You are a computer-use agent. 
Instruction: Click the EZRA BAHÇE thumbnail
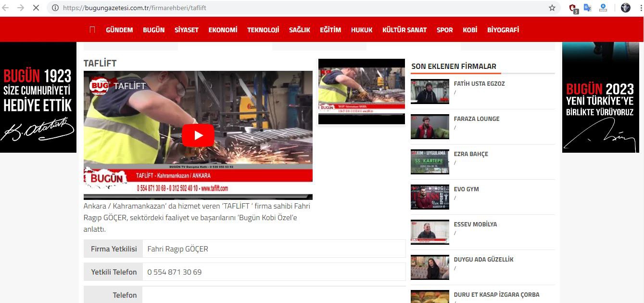pyautogui.click(x=430, y=162)
